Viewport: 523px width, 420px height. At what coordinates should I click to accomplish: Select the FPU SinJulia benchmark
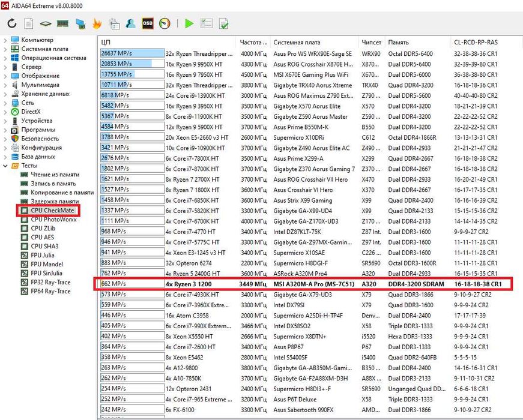point(46,274)
